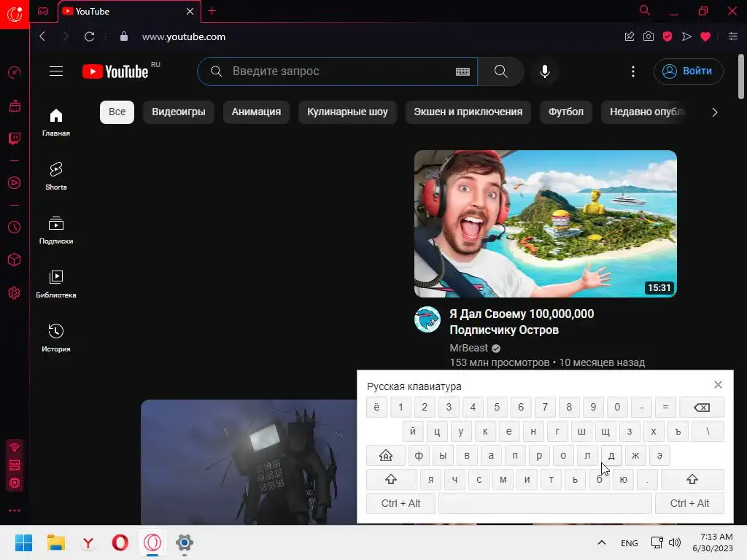Click the й key on virtual keyboard

[x=413, y=432]
